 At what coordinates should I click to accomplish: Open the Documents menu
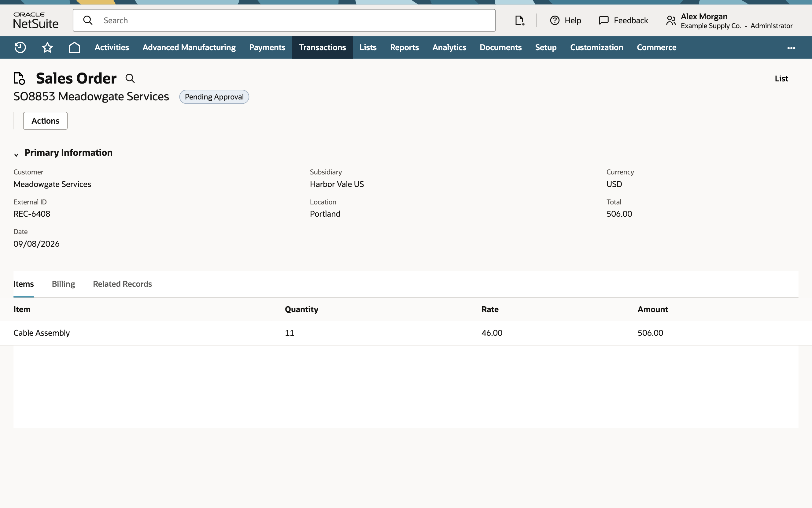500,47
